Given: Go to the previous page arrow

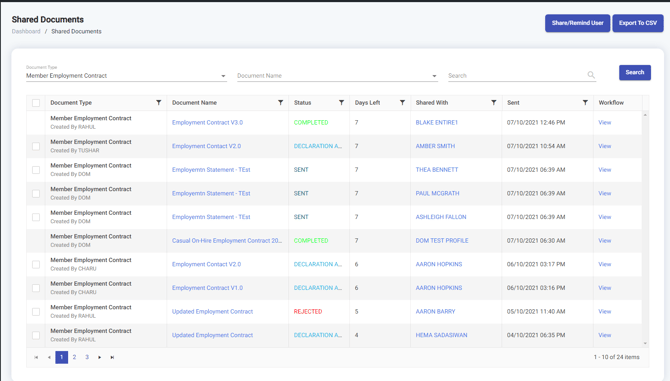Looking at the screenshot, I should [x=49, y=357].
